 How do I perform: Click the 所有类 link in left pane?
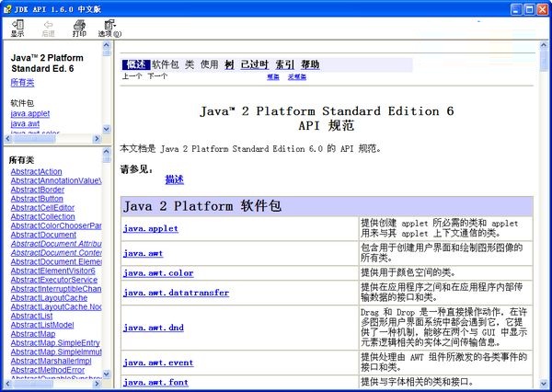[x=23, y=83]
